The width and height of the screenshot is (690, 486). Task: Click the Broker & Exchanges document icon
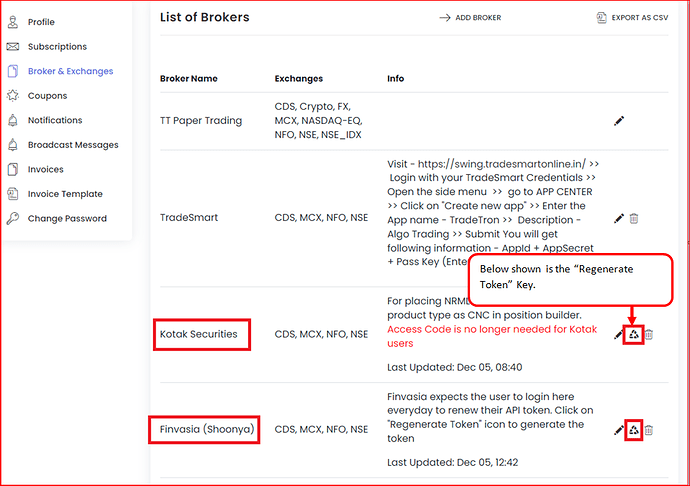tap(13, 71)
